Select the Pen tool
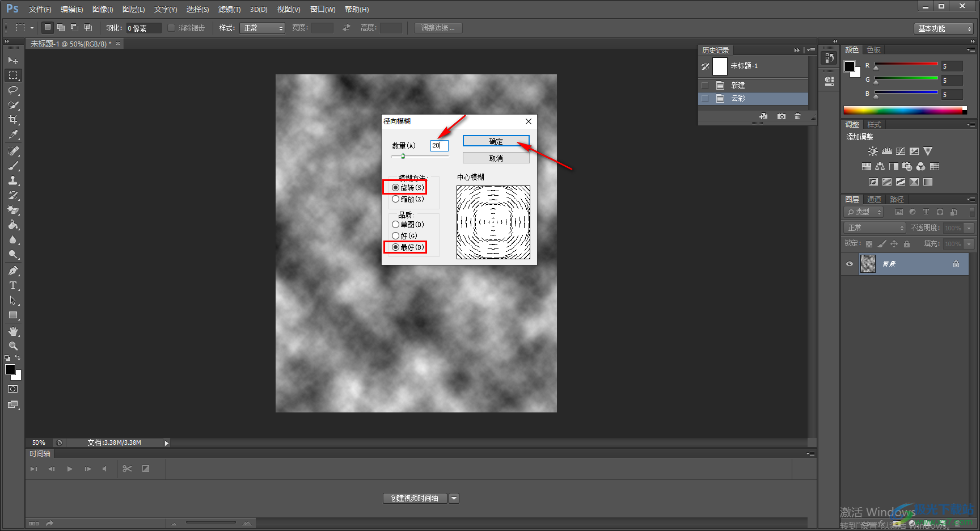The image size is (980, 531). (13, 271)
